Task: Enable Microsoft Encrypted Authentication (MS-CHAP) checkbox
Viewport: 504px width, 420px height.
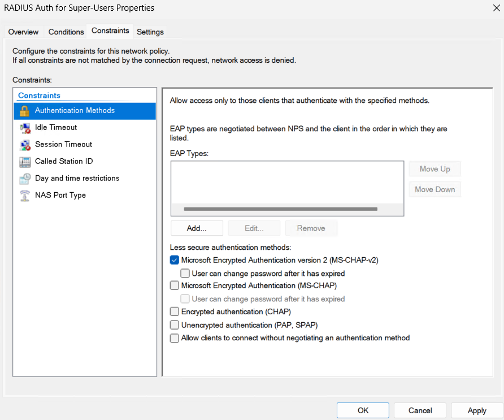Action: pyautogui.click(x=175, y=285)
